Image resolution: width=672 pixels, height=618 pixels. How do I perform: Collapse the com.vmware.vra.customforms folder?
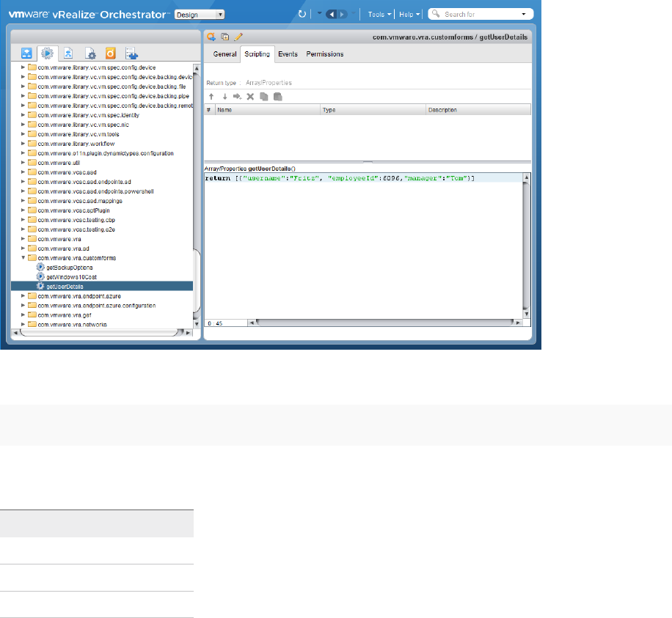(23, 258)
